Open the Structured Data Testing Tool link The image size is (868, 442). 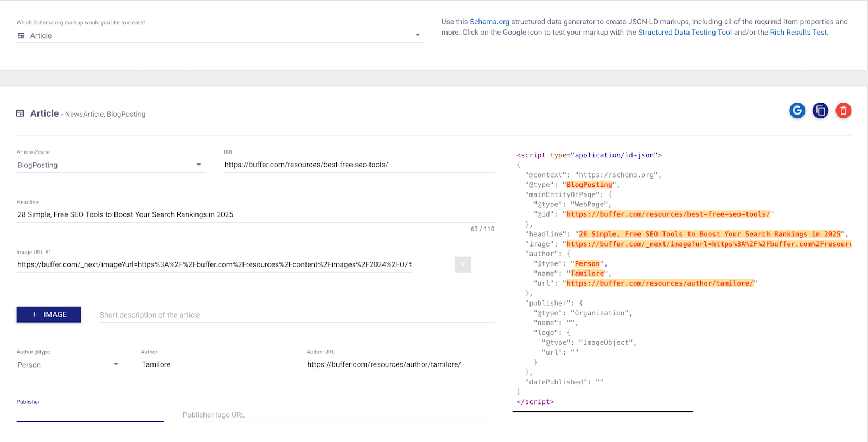click(685, 33)
